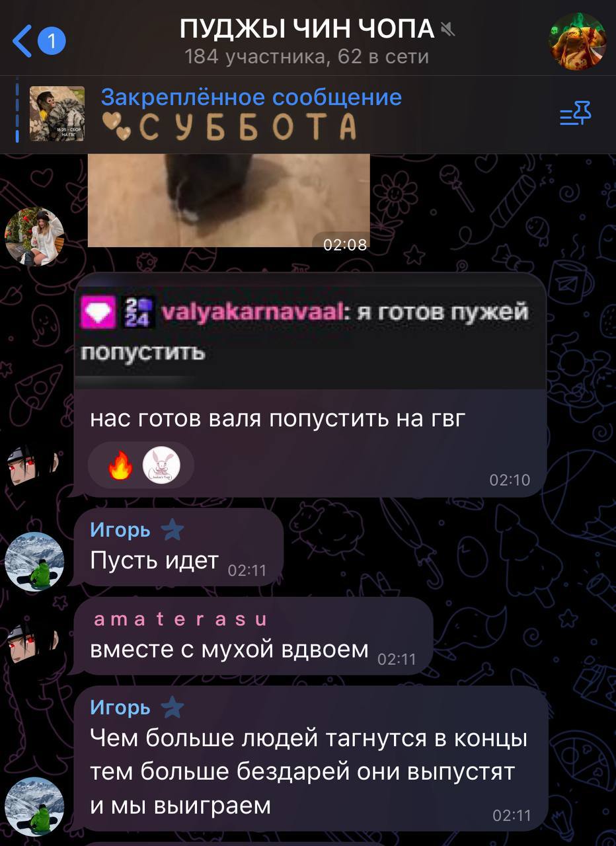
Task: Select message нас готов валя попустить на гвг
Action: (x=310, y=385)
